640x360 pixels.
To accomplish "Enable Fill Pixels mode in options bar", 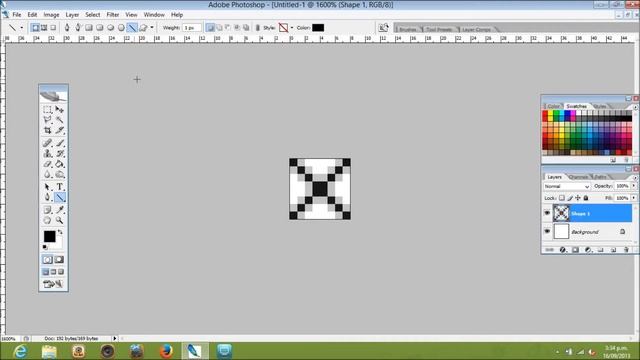I will coord(53,28).
